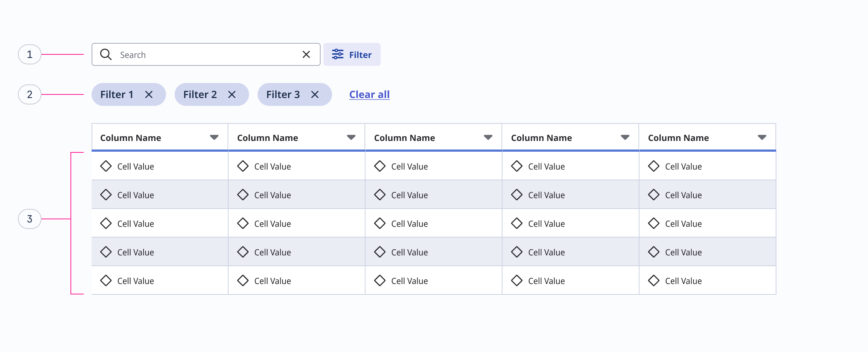Screen dimensions: 868x352
Task: Open the Filter button
Action: click(352, 54)
